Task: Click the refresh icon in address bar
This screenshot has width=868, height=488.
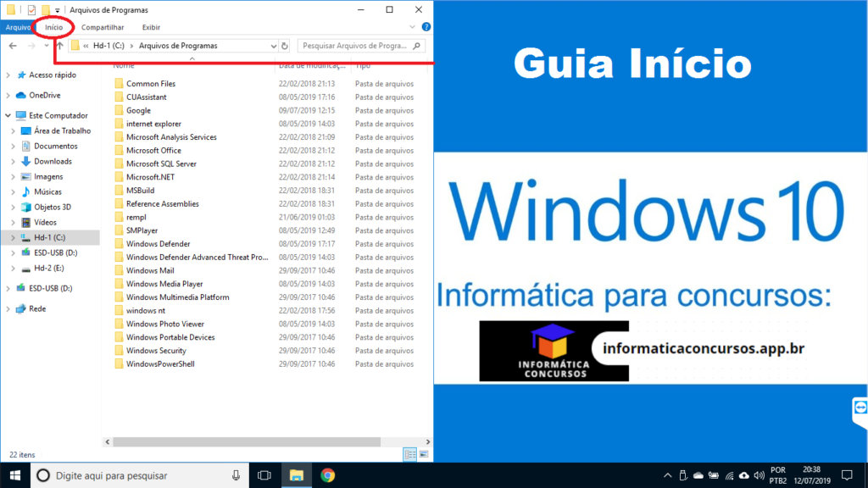Action: click(x=285, y=46)
